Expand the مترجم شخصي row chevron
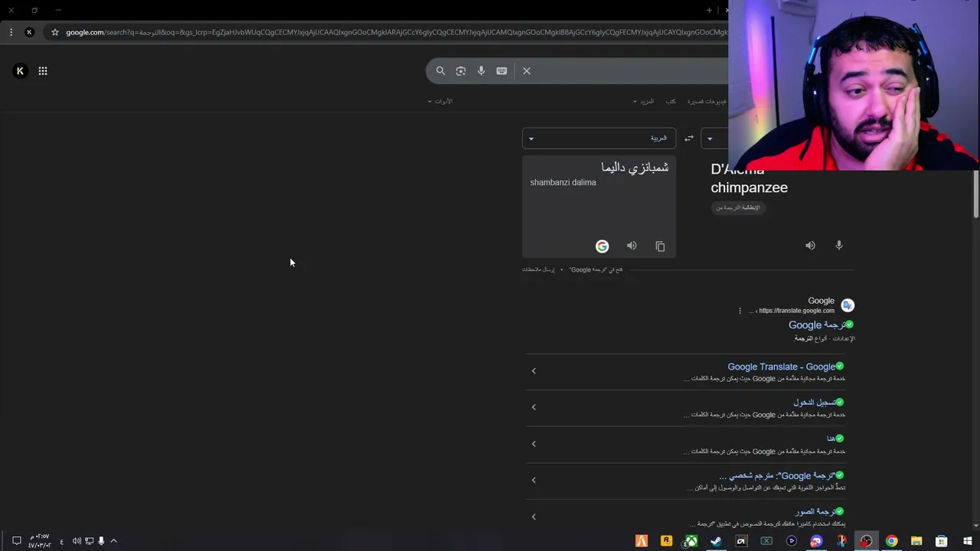The width and height of the screenshot is (980, 551). (x=534, y=481)
